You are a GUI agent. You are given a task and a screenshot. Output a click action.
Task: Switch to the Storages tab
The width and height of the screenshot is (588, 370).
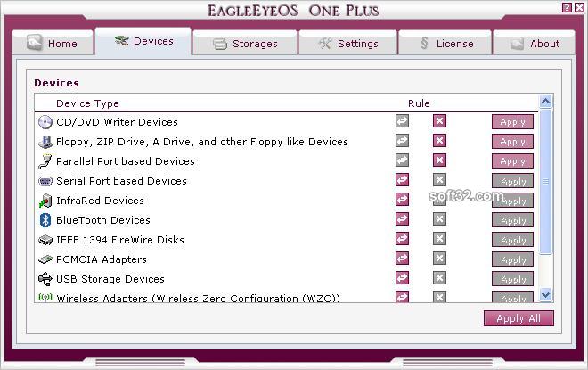[x=245, y=44]
